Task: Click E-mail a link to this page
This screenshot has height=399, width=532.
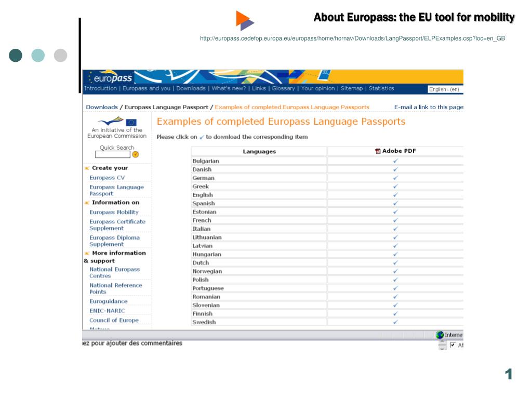Action: pyautogui.click(x=429, y=107)
